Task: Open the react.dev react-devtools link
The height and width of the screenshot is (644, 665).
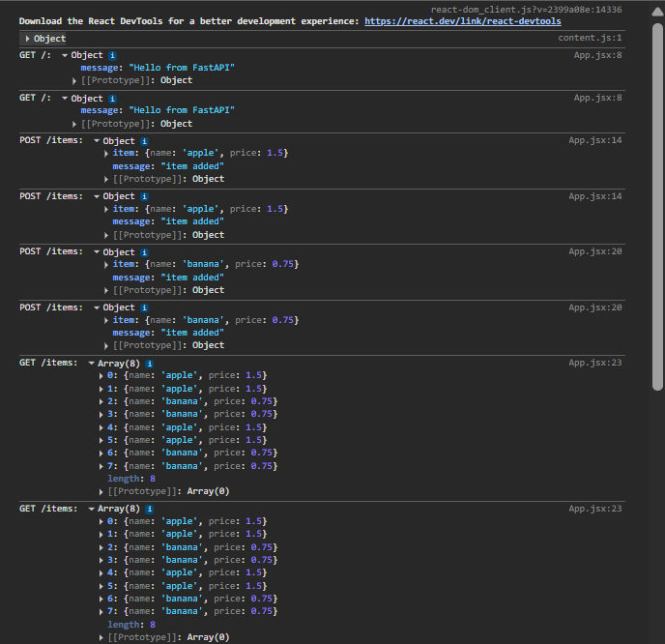Action: 463,21
